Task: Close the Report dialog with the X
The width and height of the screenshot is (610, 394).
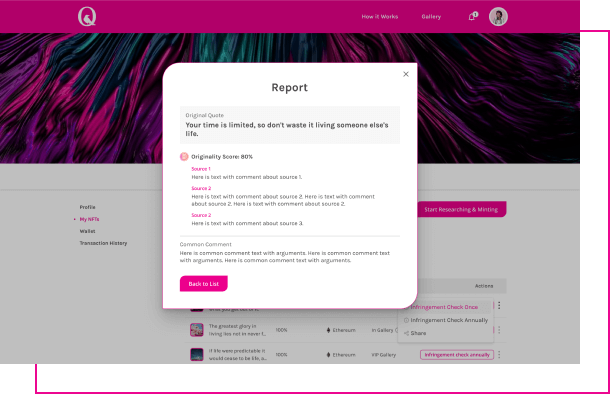Action: coord(406,74)
